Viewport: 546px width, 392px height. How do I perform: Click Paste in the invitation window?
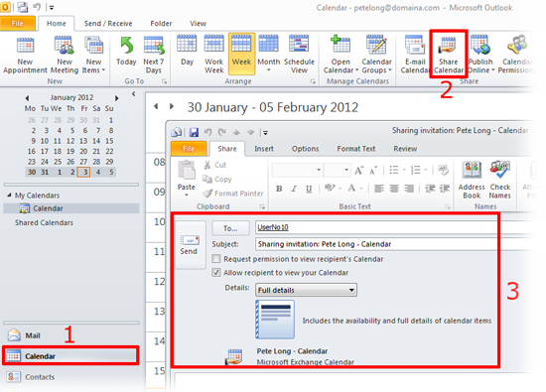point(187,178)
